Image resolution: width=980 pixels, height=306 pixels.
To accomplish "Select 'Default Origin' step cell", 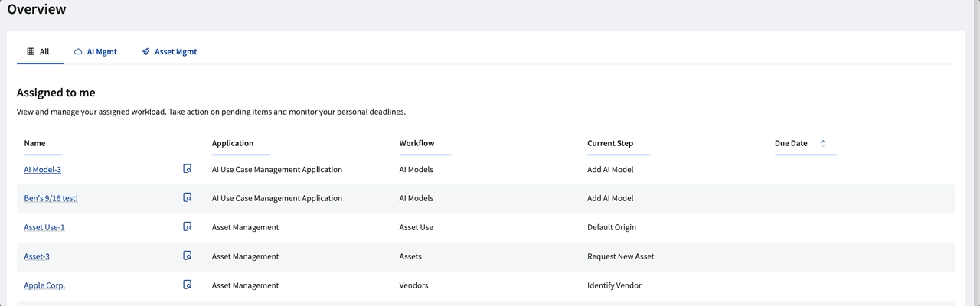I will click(x=612, y=227).
